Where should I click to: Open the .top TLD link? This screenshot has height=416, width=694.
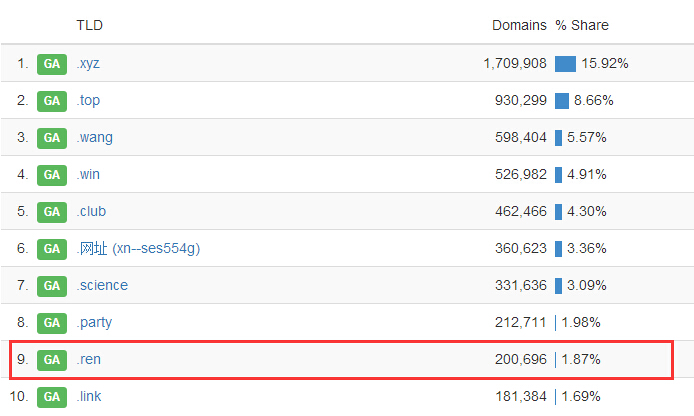(x=88, y=101)
